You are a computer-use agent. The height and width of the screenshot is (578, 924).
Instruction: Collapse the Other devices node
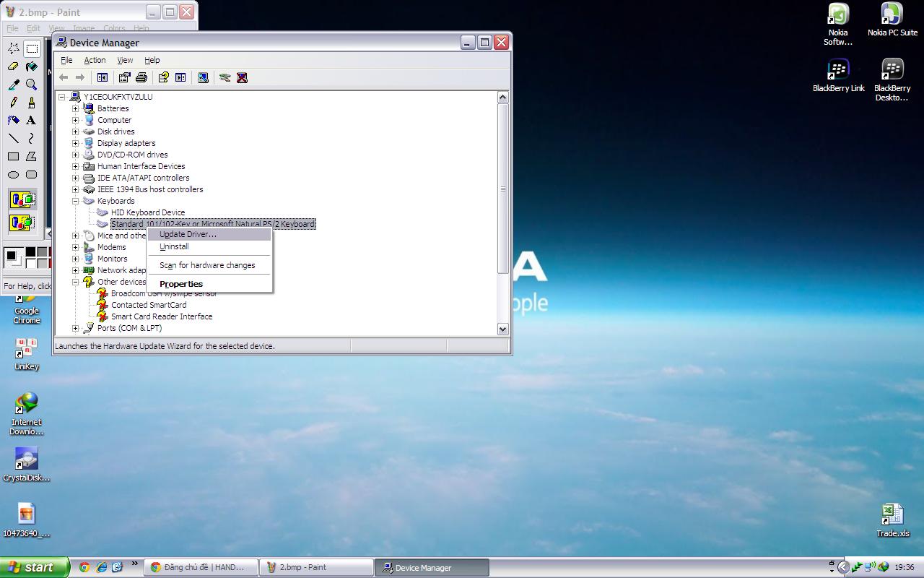tap(76, 282)
